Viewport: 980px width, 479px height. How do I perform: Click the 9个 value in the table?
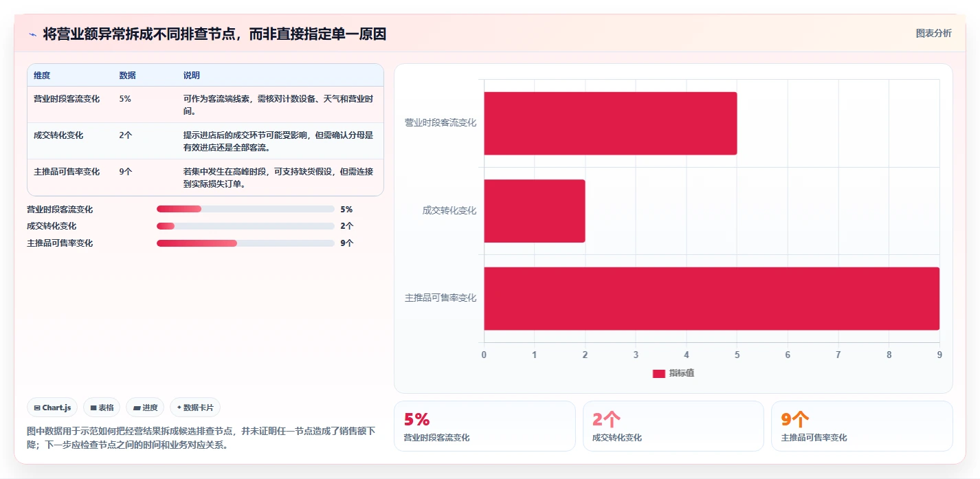click(126, 172)
